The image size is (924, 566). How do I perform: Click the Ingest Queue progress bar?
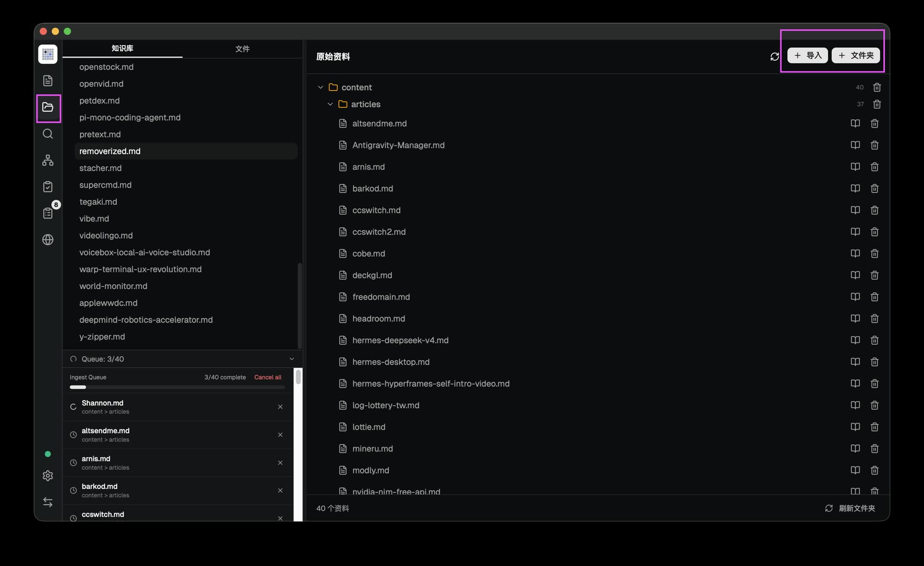click(x=177, y=387)
